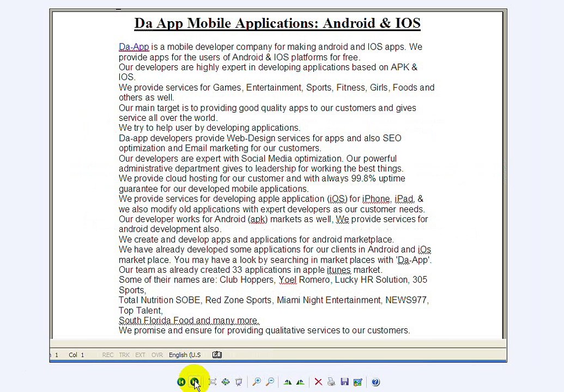Toggle TRK track changes indicator
Viewport: 564px width, 392px height.
(124, 355)
